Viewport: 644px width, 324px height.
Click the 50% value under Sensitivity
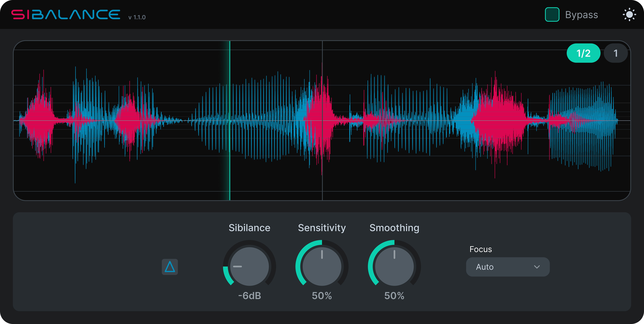pos(322,296)
